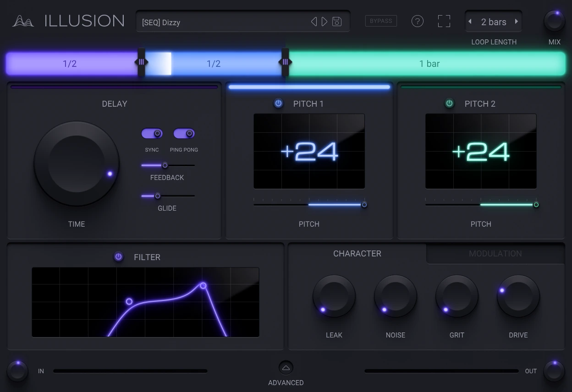Click the Illusion waveform logo
Screen dimensions: 572x392
tap(23, 21)
